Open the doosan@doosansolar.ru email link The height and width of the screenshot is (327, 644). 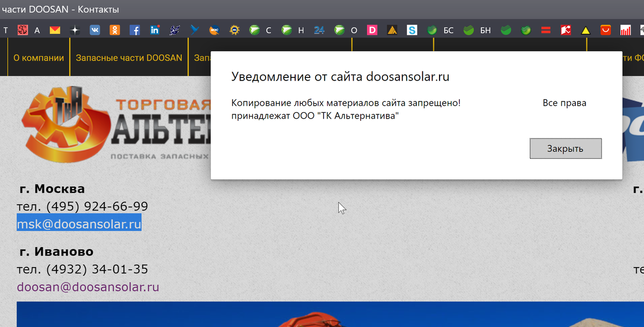88,287
